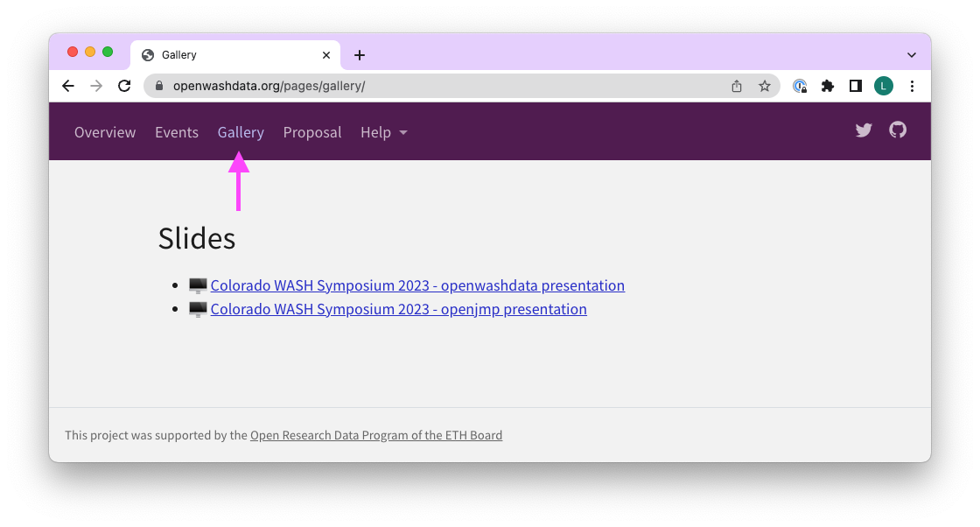
Task: Click the privacy shield icon near the address bar
Action: click(799, 86)
